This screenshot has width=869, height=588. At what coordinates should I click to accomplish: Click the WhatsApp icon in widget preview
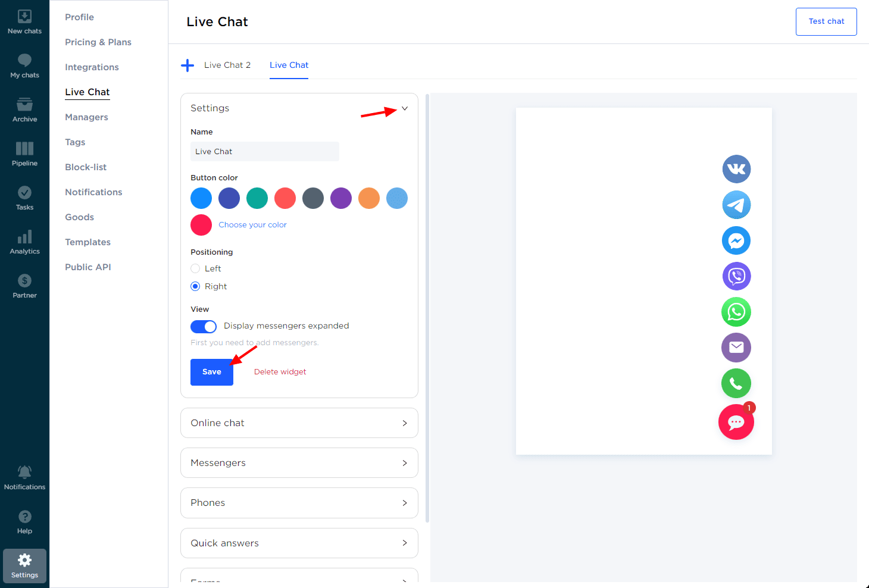pyautogui.click(x=736, y=312)
